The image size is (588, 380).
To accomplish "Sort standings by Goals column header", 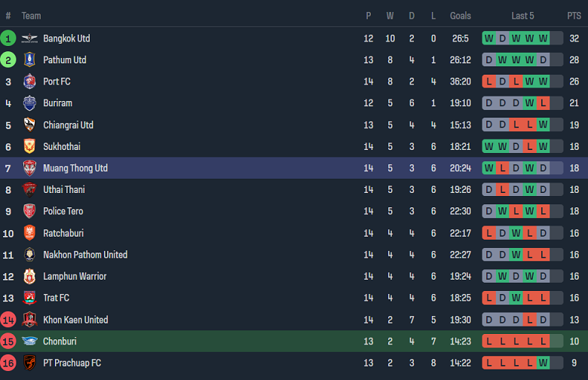I will click(461, 16).
